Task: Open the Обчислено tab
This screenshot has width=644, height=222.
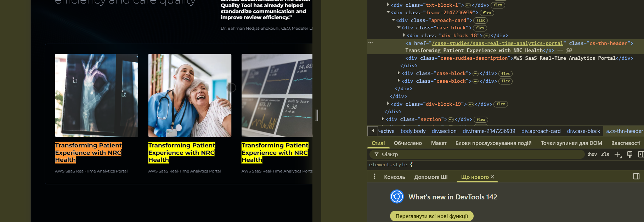Action: pyautogui.click(x=408, y=143)
